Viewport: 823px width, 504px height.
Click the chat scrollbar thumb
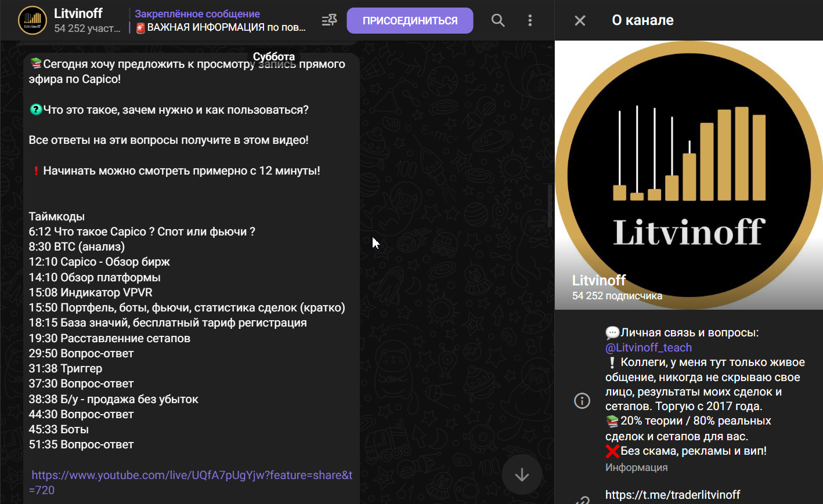(549, 206)
